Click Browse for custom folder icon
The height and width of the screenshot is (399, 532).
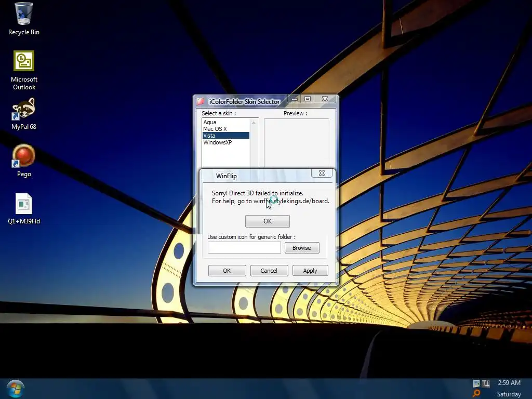point(302,248)
